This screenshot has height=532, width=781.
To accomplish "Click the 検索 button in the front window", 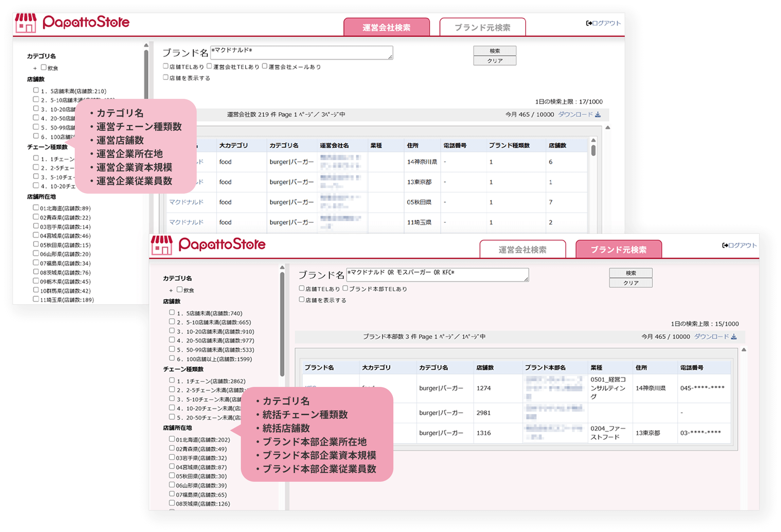I will (x=631, y=273).
